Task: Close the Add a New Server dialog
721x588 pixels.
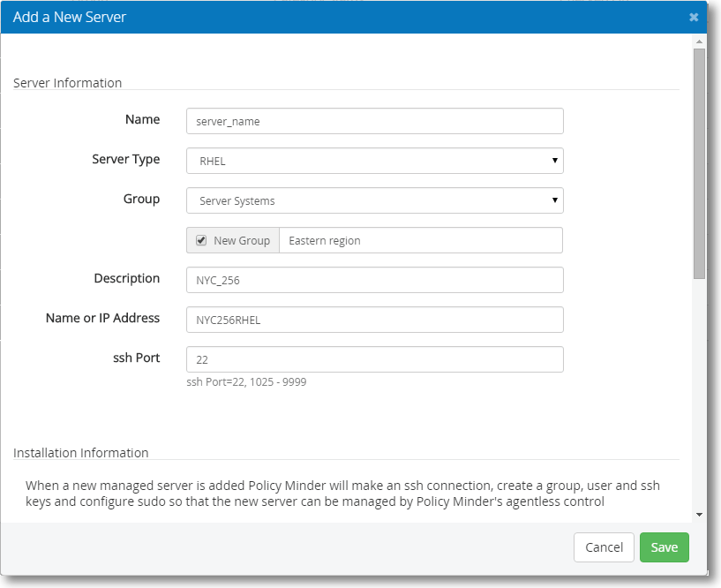Action: click(694, 18)
